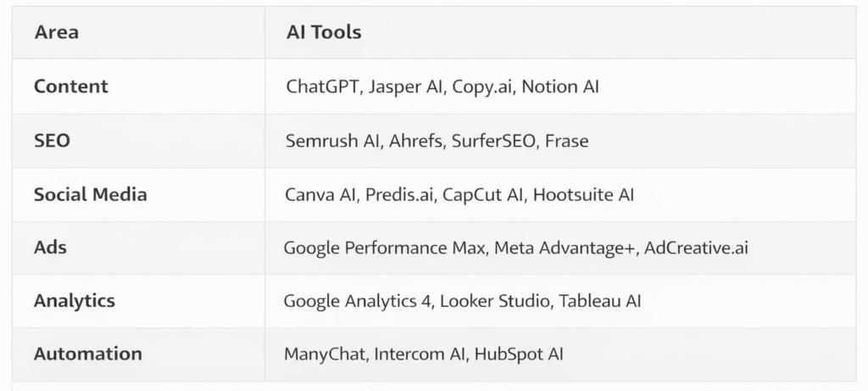Click the "Area" column header

coord(56,33)
